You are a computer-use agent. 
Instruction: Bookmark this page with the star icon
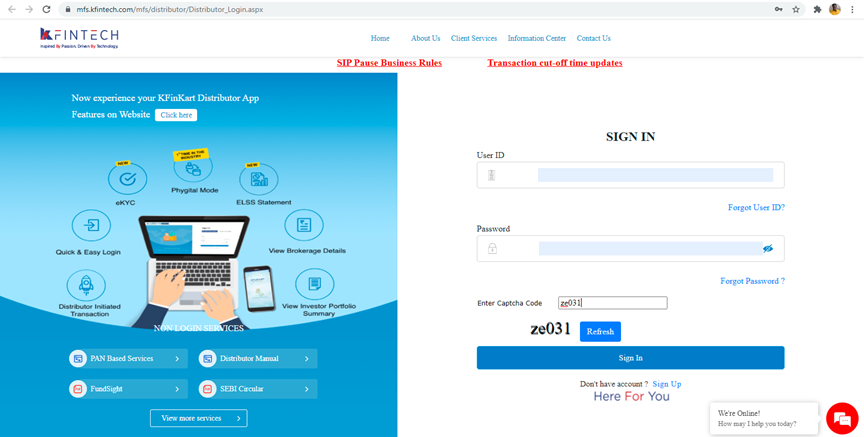[x=796, y=9]
